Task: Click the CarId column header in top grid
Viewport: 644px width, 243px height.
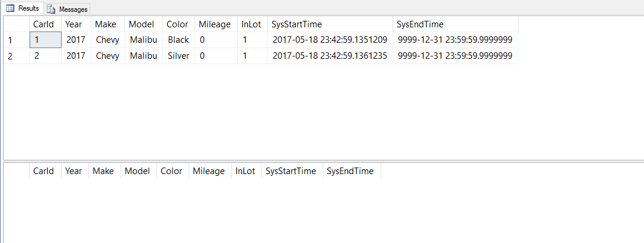Action: pyautogui.click(x=44, y=24)
